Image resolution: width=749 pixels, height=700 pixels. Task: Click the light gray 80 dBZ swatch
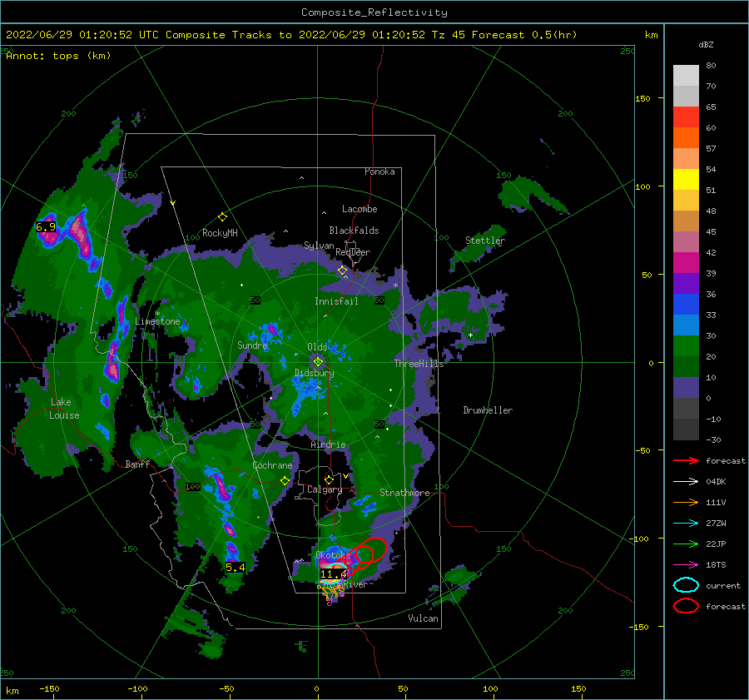pyautogui.click(x=686, y=76)
